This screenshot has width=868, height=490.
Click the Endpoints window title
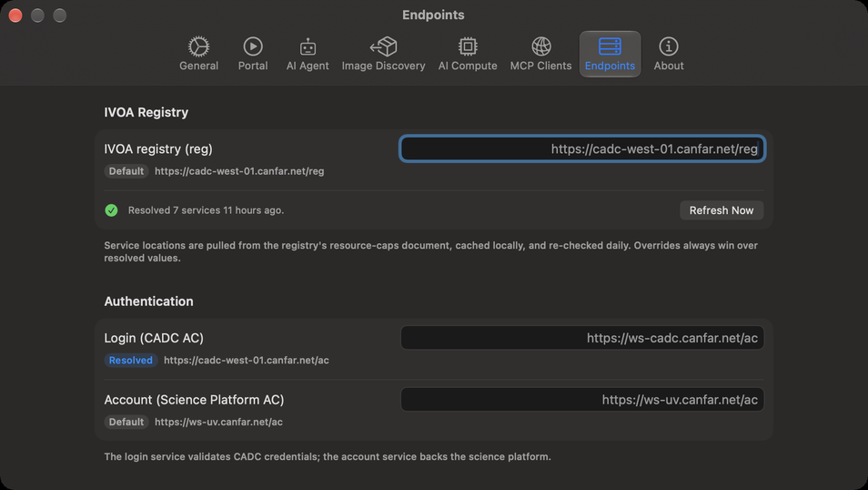[433, 15]
